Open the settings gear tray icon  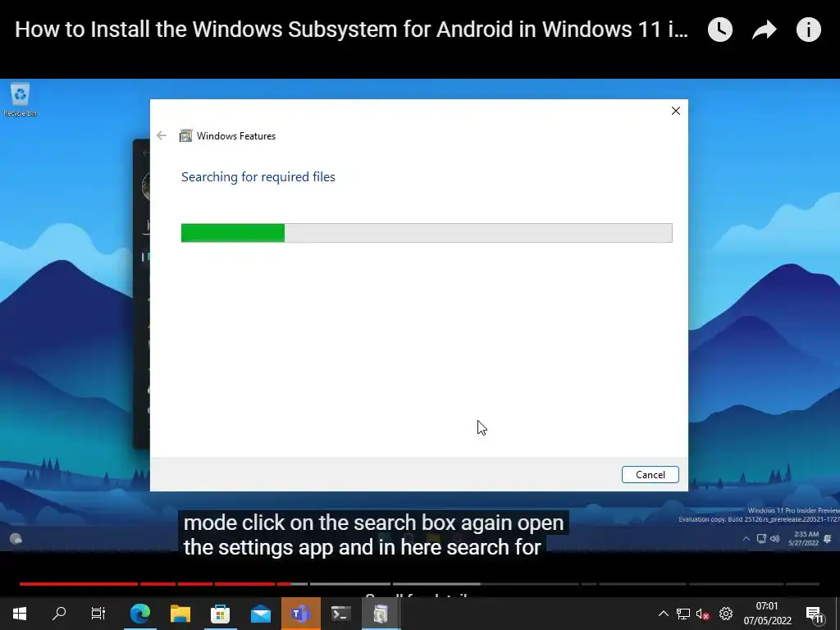[x=726, y=614]
